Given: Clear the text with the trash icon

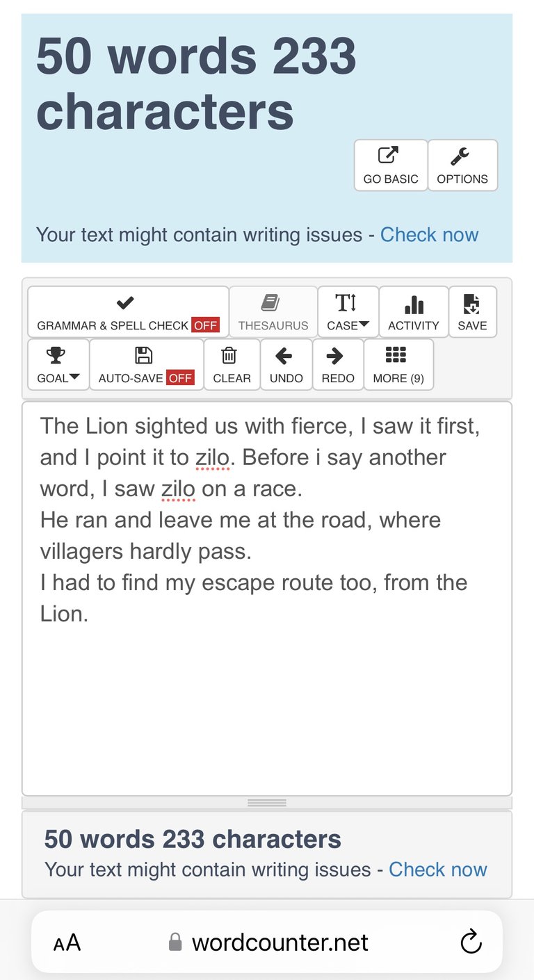Looking at the screenshot, I should tap(232, 365).
